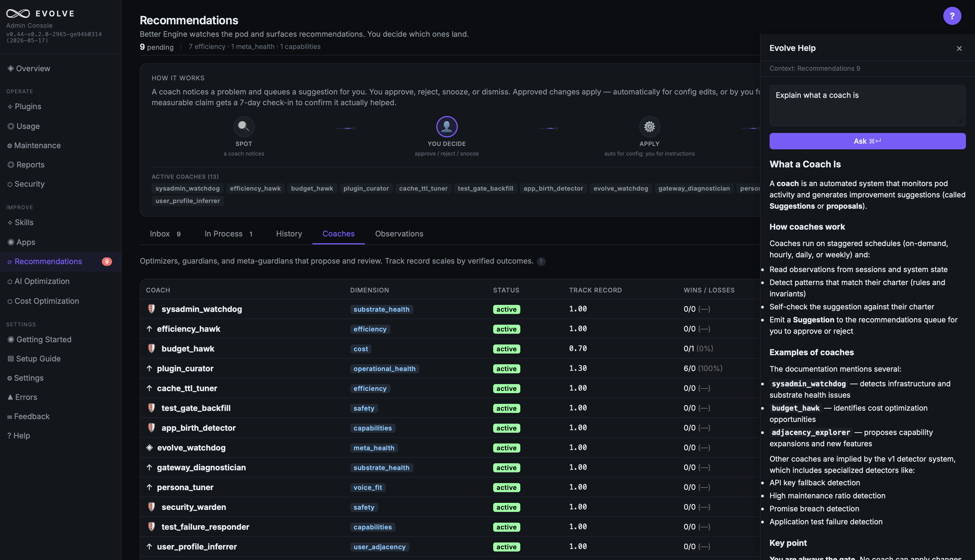Open the Usage page
Viewport: 975px width, 560px height.
coord(61,126)
